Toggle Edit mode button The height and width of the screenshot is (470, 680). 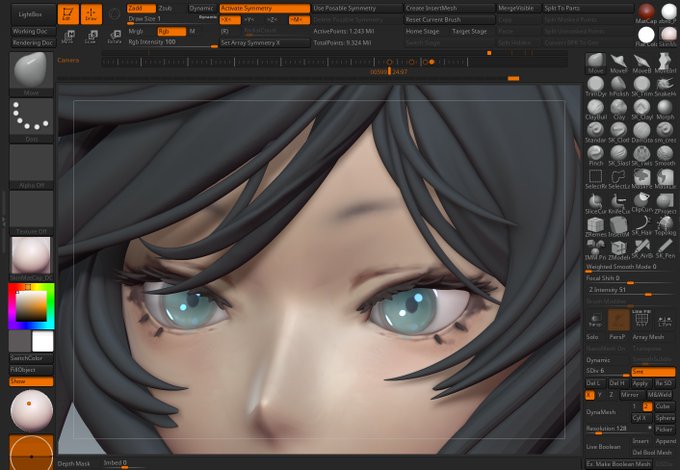pos(69,14)
